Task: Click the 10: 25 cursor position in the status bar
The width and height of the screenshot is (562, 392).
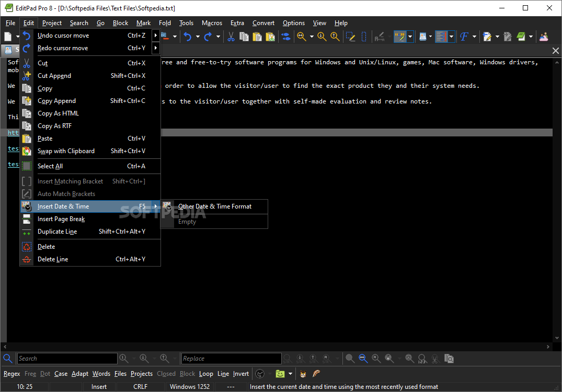Action: point(25,387)
